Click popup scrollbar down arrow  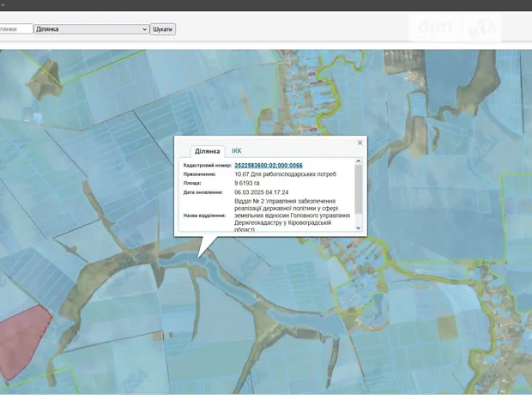point(359,229)
